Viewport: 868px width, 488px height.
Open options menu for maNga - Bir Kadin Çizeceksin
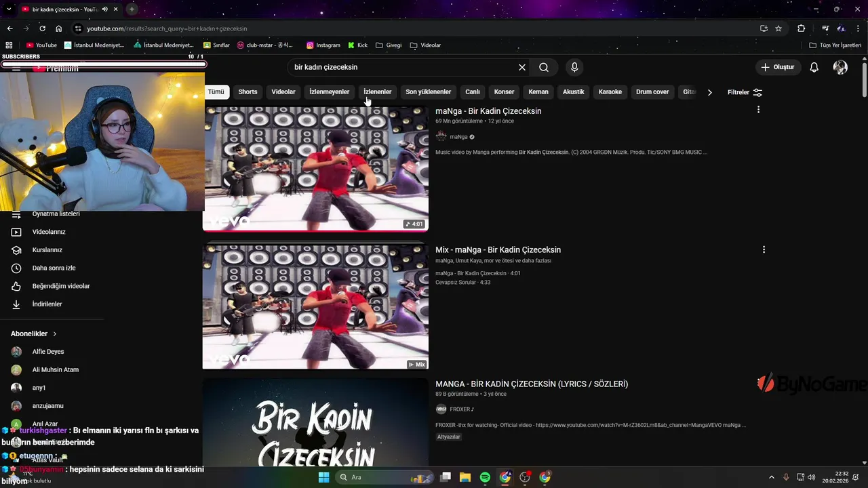[x=758, y=110]
